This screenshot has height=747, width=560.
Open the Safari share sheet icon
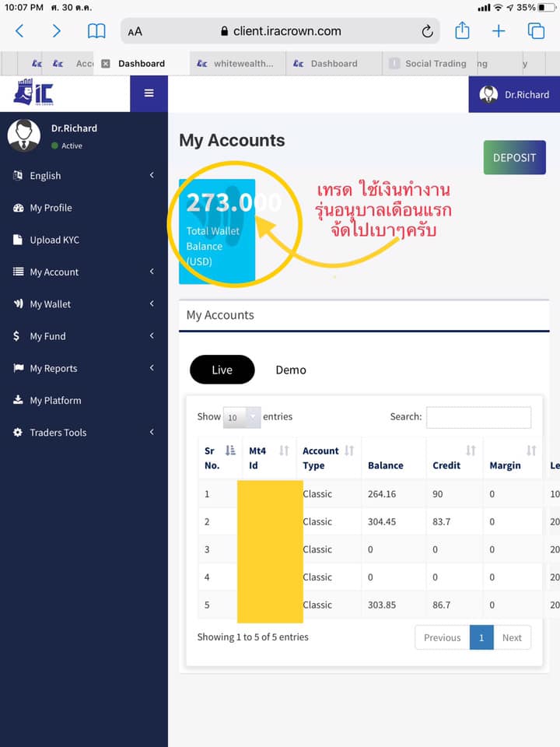462,30
